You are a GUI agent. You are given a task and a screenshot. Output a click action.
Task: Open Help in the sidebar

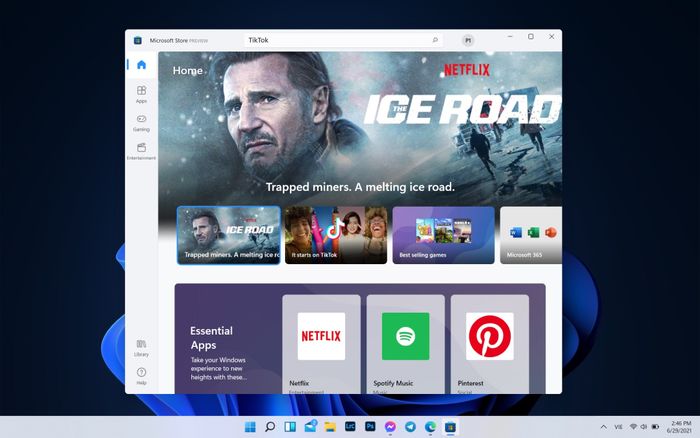point(142,376)
